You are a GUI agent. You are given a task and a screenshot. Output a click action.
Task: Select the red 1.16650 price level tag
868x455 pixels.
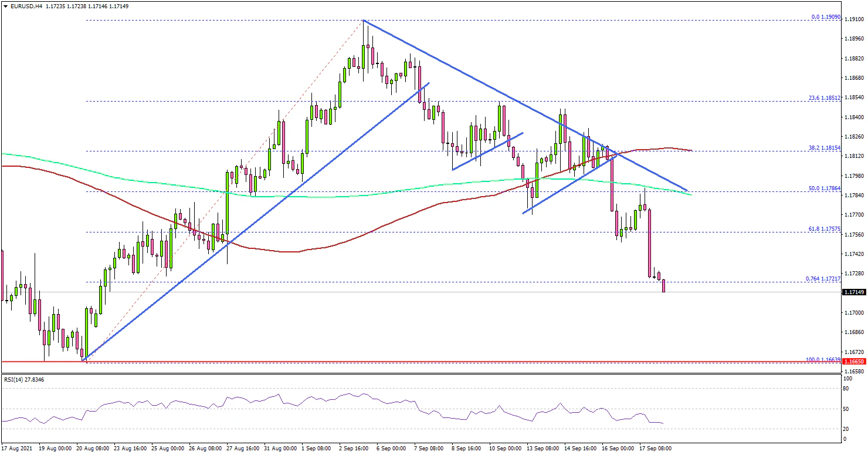853,362
